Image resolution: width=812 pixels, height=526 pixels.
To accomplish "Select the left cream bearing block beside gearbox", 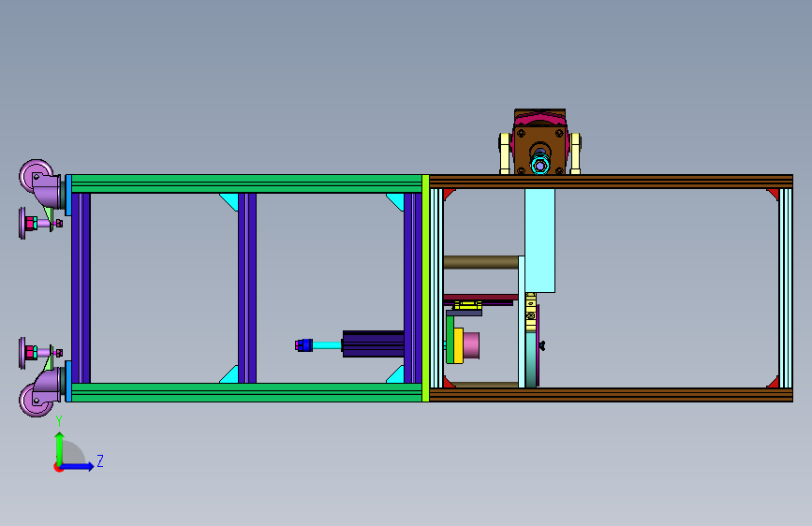I will tap(505, 153).
